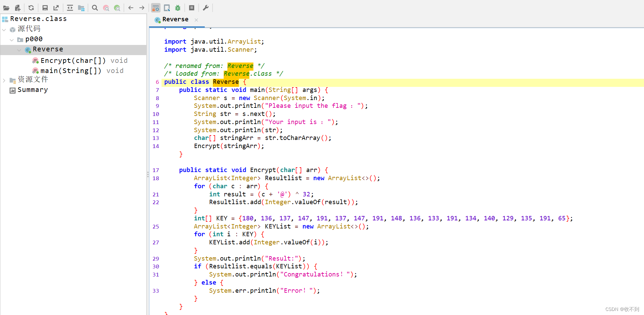
Task: Select 资源文件 in the tree
Action: [33, 79]
